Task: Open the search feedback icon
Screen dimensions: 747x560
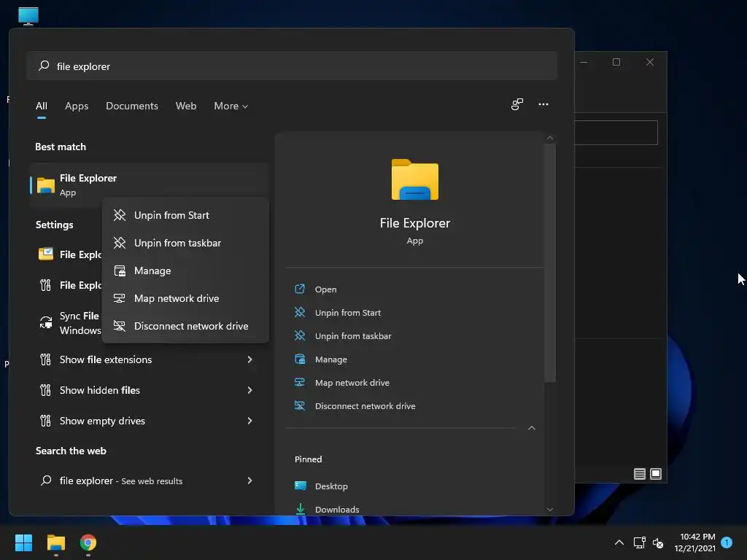Action: (517, 104)
